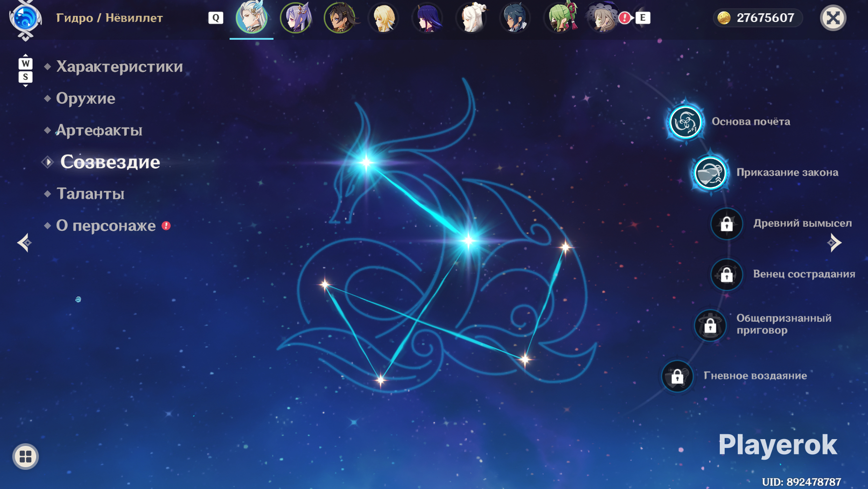Choose the blonde Traveler portrait
This screenshot has height=489, width=868.
tap(384, 18)
